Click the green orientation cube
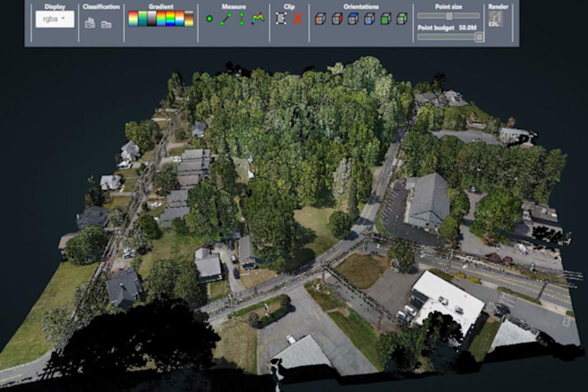 coord(386,18)
